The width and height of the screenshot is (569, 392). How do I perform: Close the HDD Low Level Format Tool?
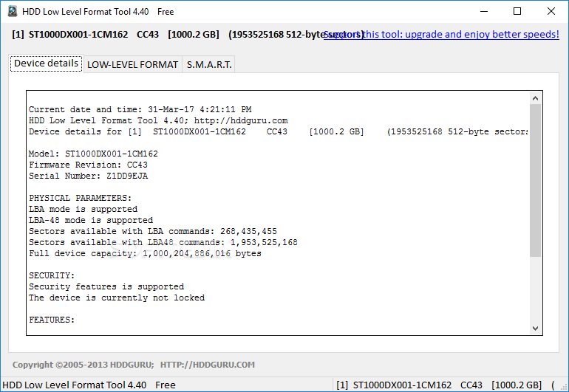click(551, 11)
